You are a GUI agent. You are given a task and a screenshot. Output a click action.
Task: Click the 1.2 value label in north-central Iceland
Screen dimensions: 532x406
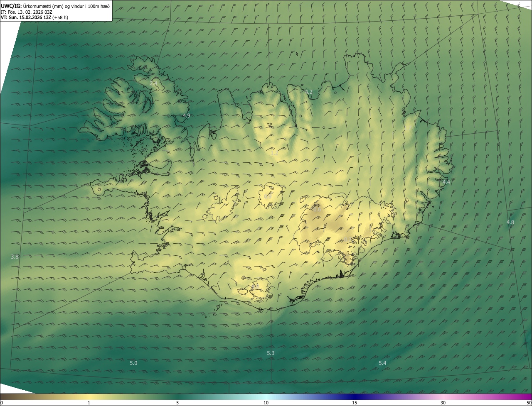click(x=274, y=153)
